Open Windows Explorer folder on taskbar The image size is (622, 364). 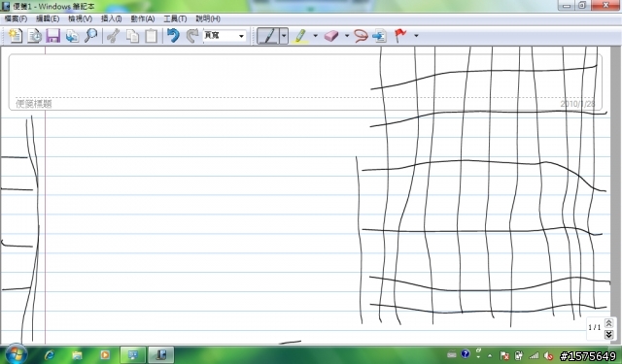point(78,354)
